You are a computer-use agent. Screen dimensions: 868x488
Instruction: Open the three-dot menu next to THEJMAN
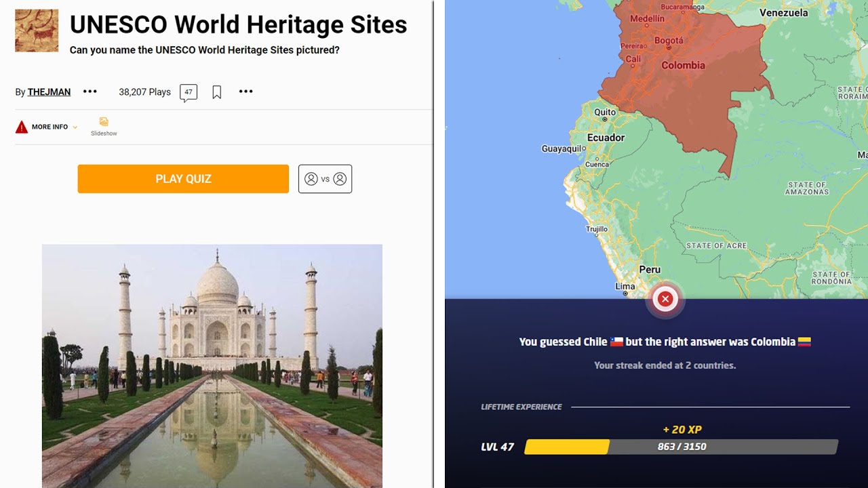tap(90, 91)
